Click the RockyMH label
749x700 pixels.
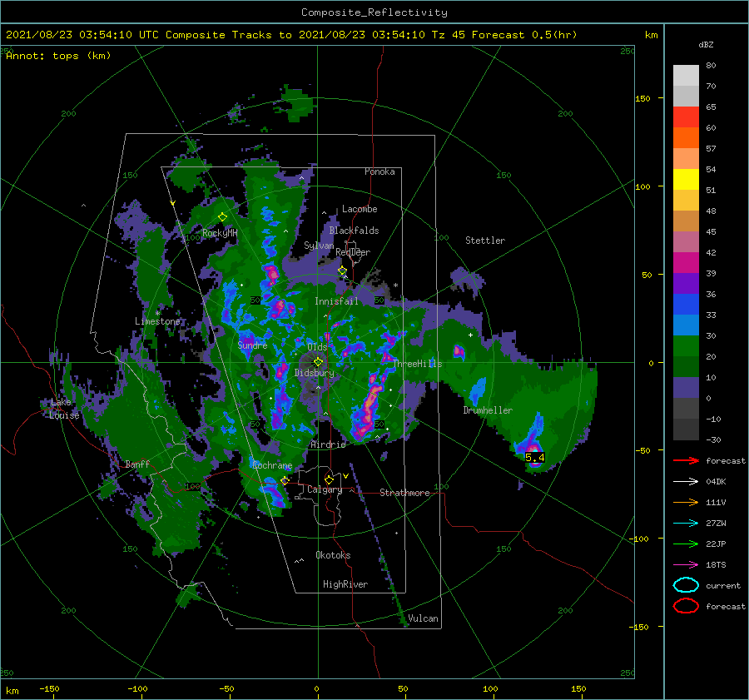(x=220, y=233)
